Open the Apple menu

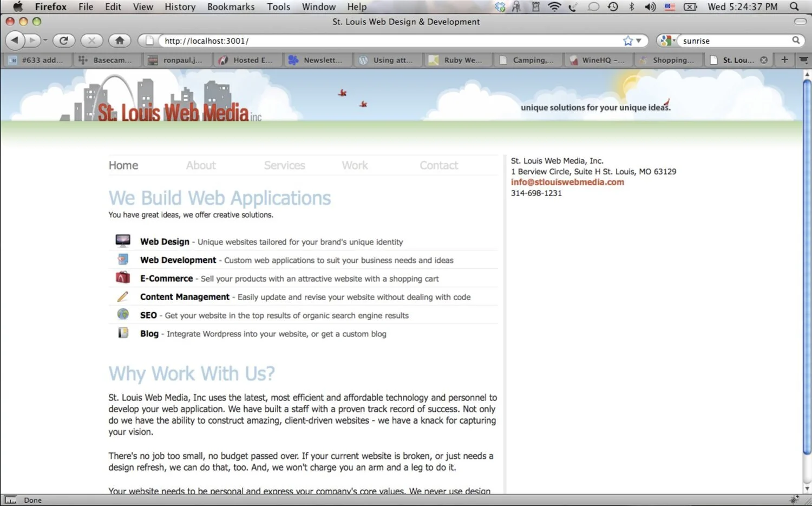coord(18,7)
